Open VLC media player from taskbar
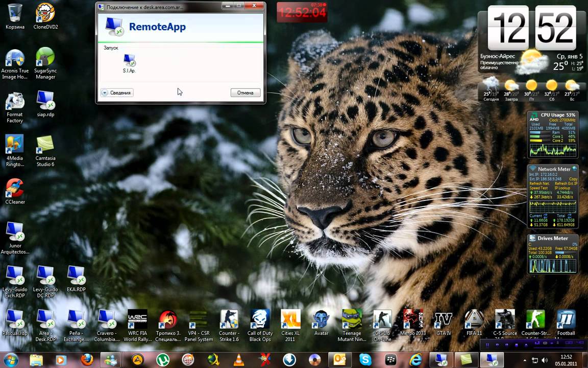This screenshot has width=588, height=368. pos(238,360)
